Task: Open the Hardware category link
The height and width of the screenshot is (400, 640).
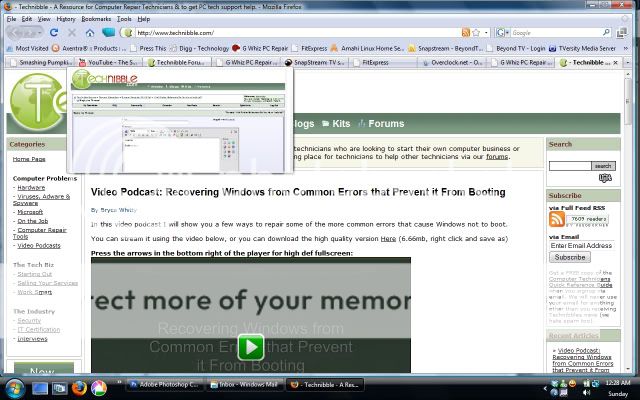Action: click(31, 188)
